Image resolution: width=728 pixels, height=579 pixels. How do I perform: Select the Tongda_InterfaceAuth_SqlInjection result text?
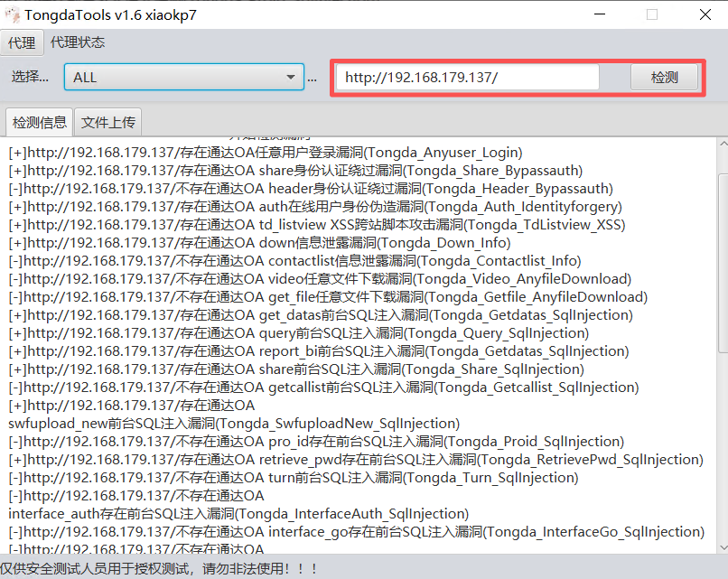(238, 514)
